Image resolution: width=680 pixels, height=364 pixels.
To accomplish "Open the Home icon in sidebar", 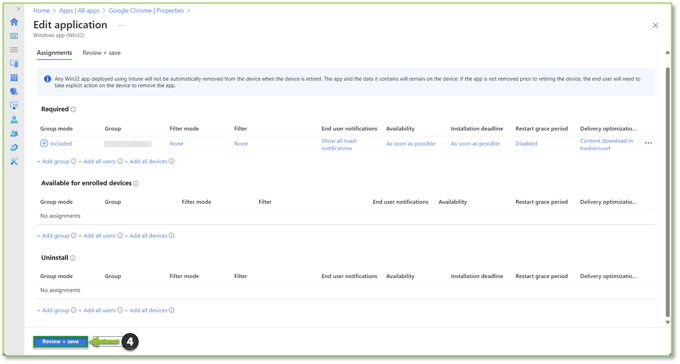I will coord(14,22).
